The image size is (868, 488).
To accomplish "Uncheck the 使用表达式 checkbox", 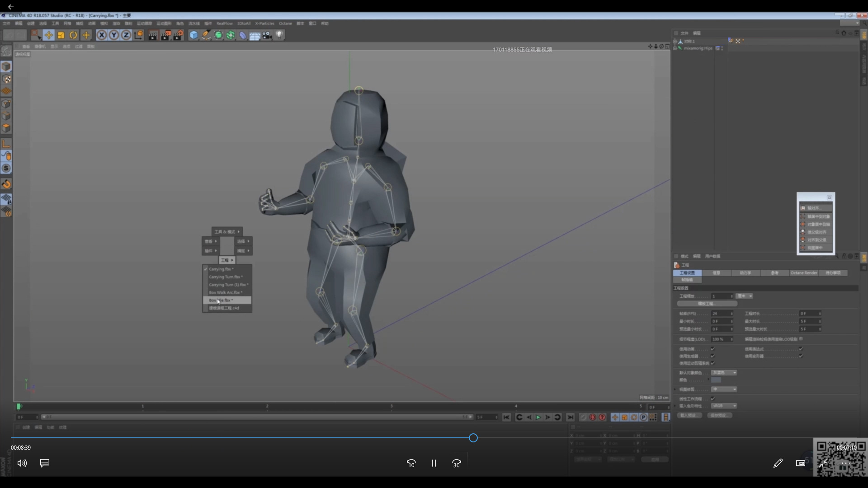I will tap(801, 349).
